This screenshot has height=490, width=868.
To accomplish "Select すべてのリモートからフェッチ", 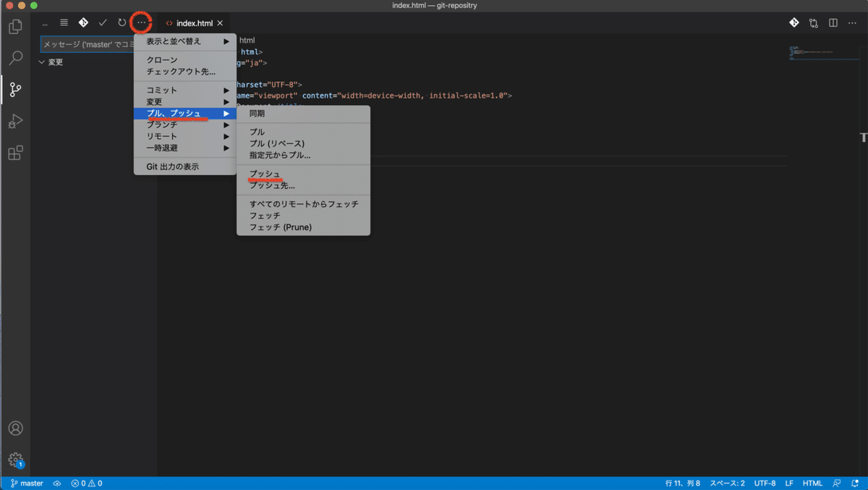I will point(303,204).
